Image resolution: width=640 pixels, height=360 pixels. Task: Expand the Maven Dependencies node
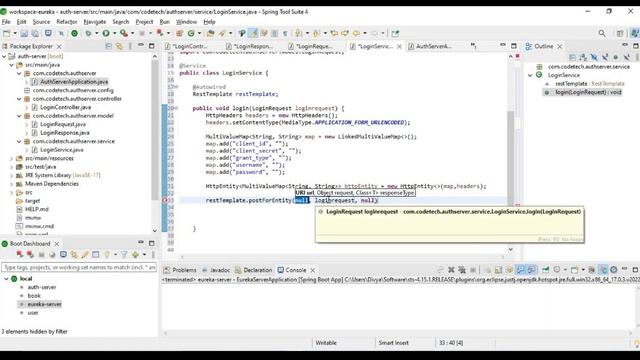click(11, 184)
